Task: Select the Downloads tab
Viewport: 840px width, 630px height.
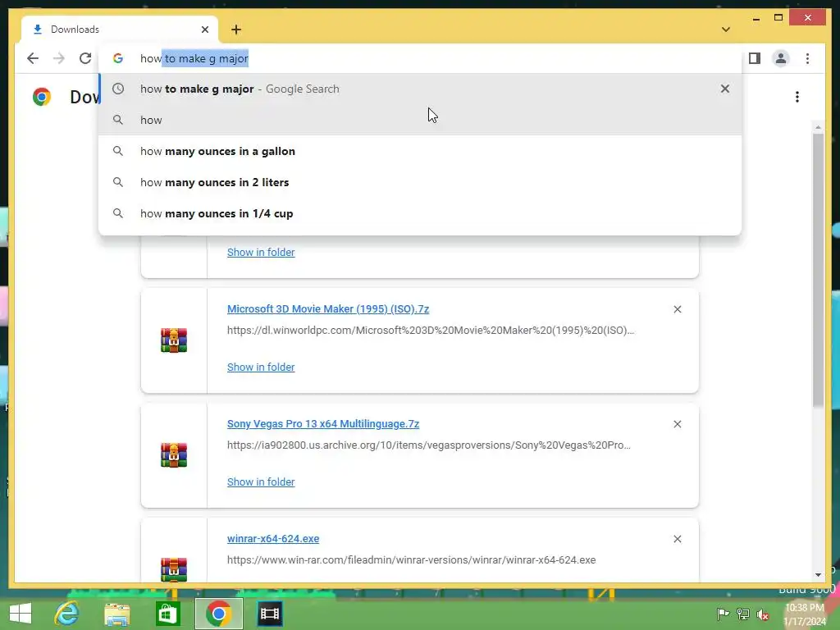Action: coord(120,30)
